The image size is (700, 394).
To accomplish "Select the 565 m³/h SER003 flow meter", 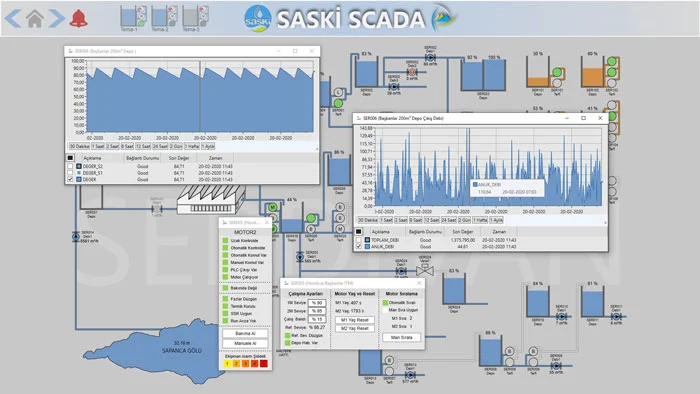I will 300,257.
